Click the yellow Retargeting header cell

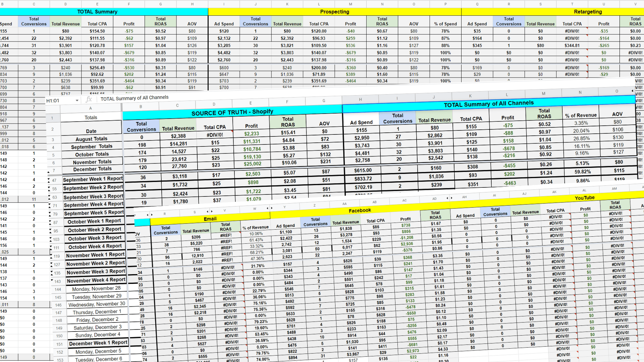point(588,12)
